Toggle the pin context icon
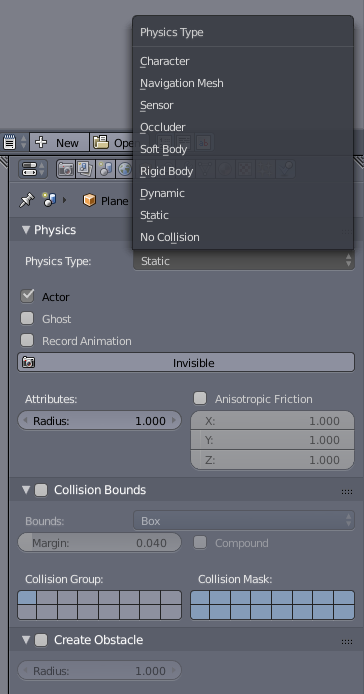 [27, 200]
